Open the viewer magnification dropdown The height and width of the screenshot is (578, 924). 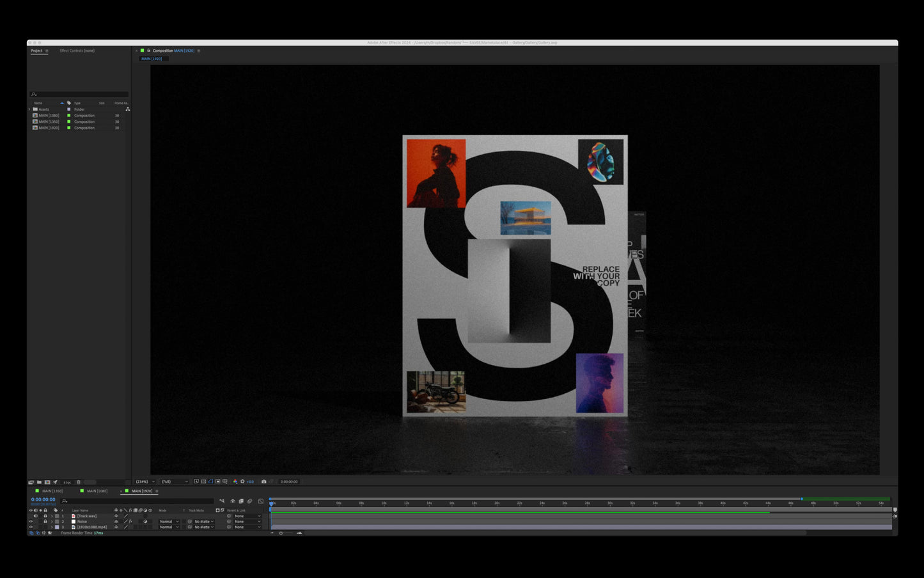145,481
